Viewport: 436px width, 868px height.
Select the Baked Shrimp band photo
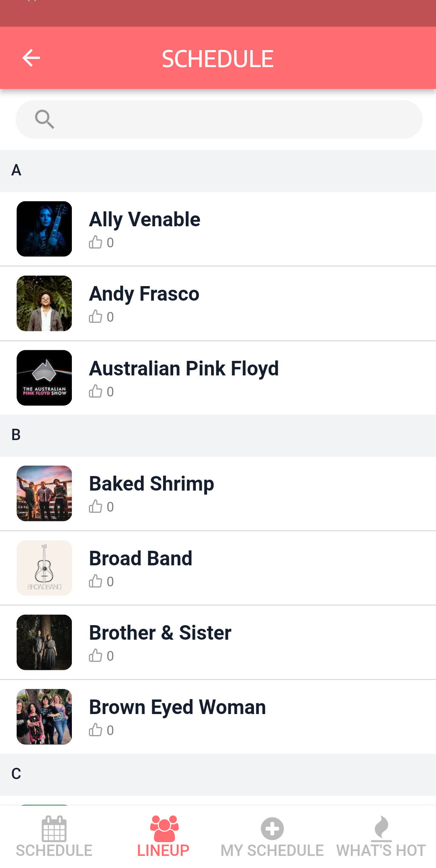coord(44,493)
